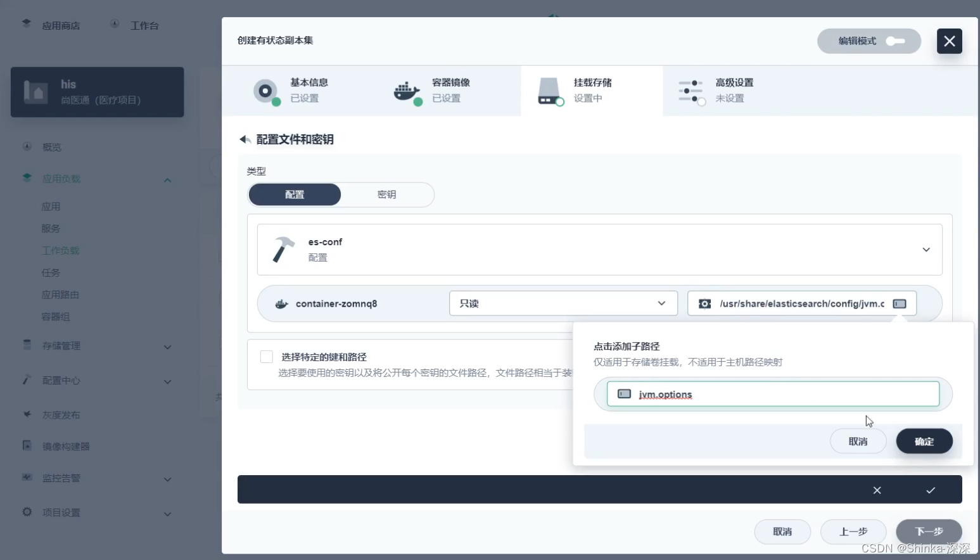Viewport: 980px width, 560px height.
Task: Click 取消 in sub-path popup
Action: point(858,442)
